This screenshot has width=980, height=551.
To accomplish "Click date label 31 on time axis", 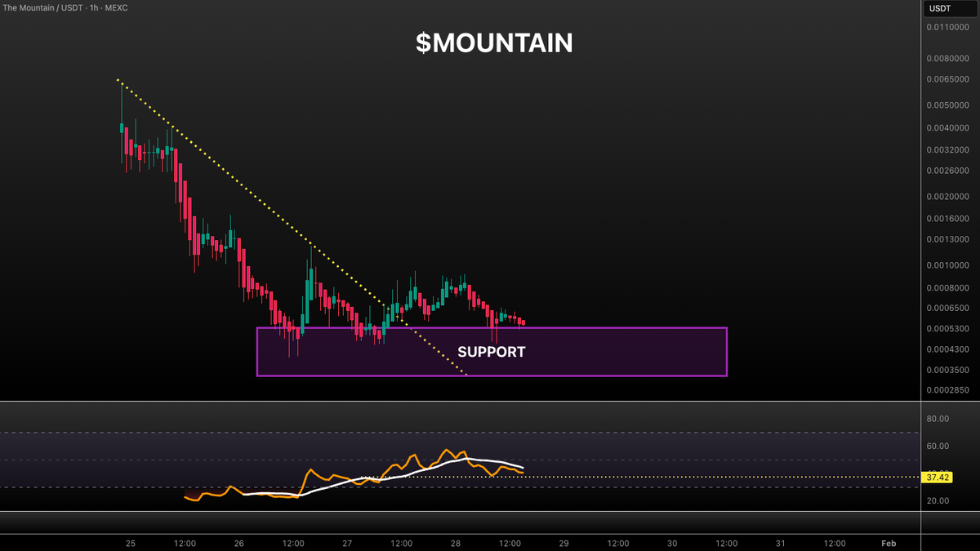I will (781, 543).
